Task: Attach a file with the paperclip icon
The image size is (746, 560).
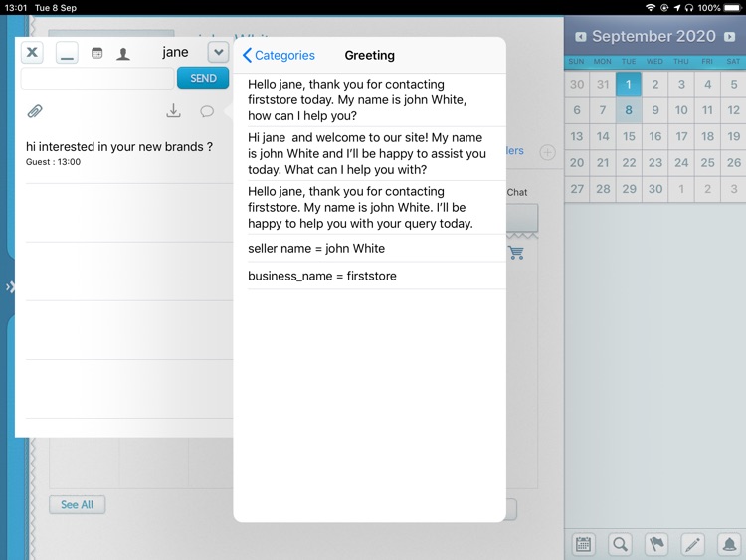Action: click(x=35, y=111)
